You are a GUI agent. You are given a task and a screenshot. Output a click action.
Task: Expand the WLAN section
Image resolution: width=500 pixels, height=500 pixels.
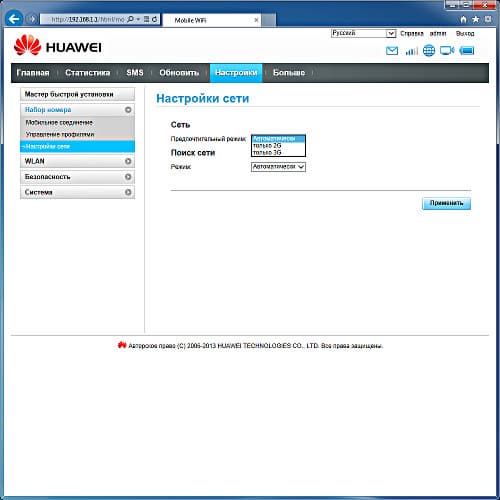77,161
